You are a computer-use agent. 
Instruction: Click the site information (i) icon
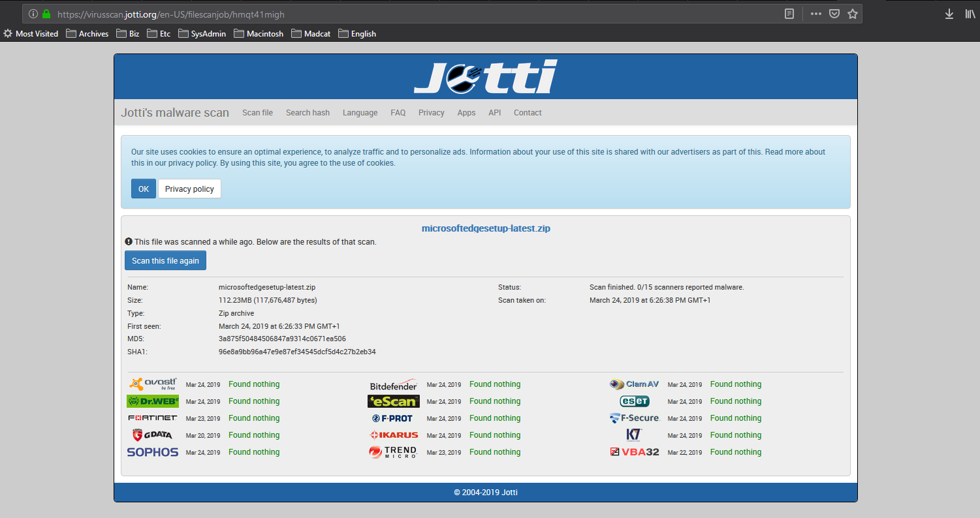(x=33, y=14)
